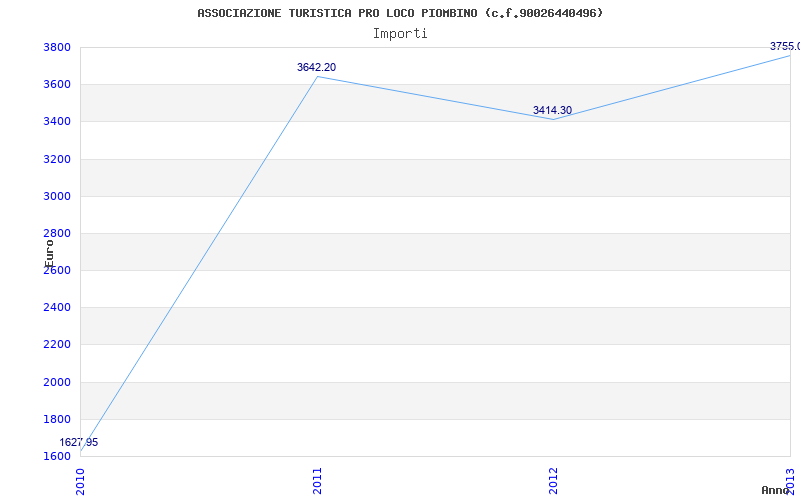This screenshot has height=500, width=800.
Task: Click the 2400 y-axis value
Action: coord(55,308)
